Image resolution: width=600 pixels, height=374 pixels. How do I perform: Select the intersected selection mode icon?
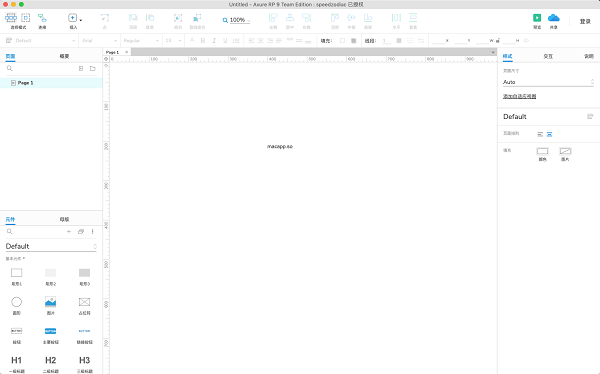pos(11,18)
